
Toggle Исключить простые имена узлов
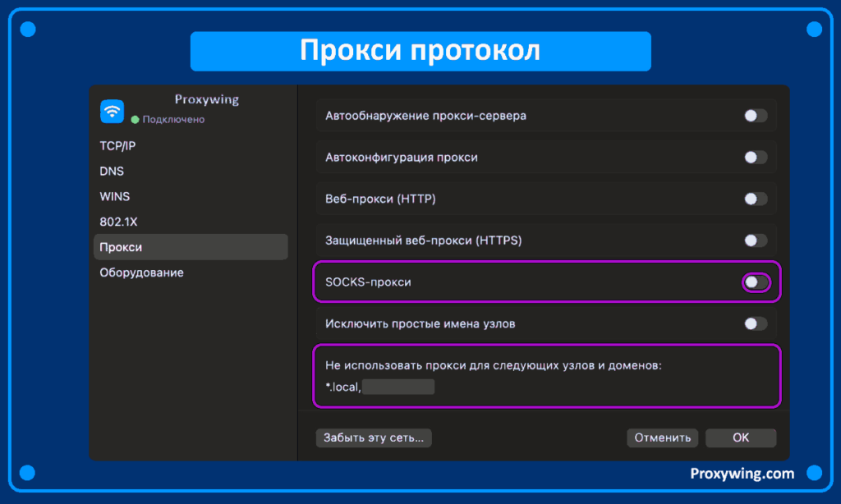(756, 324)
